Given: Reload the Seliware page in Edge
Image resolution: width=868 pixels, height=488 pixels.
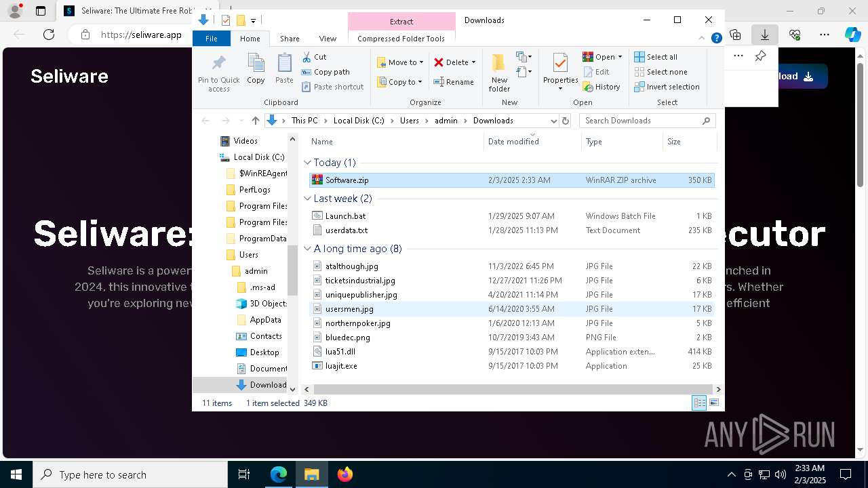Looking at the screenshot, I should (49, 35).
